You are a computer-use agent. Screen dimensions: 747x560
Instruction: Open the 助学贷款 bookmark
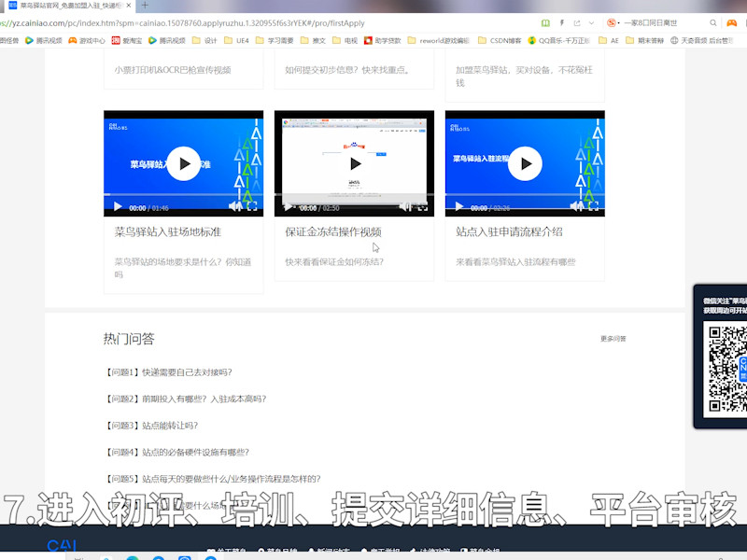coord(383,40)
